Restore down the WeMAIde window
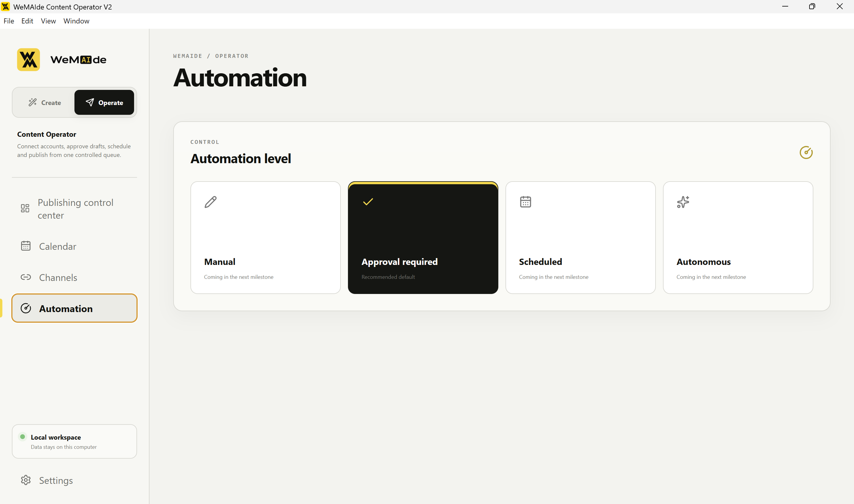The width and height of the screenshot is (854, 504). (x=812, y=7)
